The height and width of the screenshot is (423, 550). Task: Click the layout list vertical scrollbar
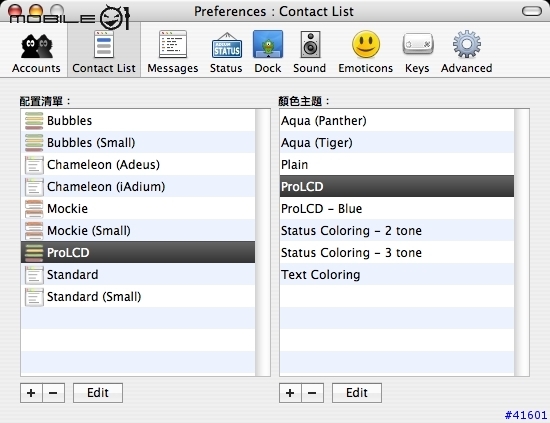[x=263, y=242]
